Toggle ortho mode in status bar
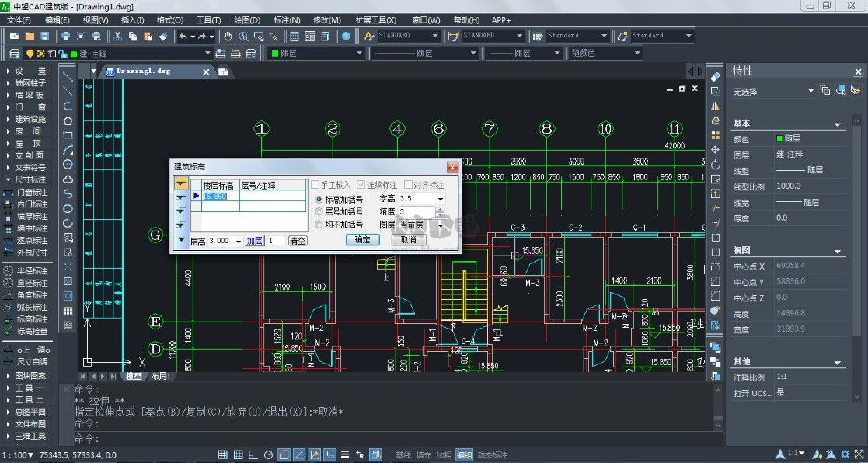The width and height of the screenshot is (868, 463). click(x=253, y=454)
